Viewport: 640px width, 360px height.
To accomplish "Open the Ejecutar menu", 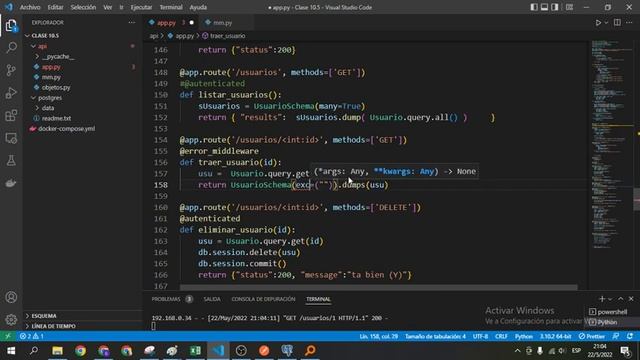I will point(141,7).
